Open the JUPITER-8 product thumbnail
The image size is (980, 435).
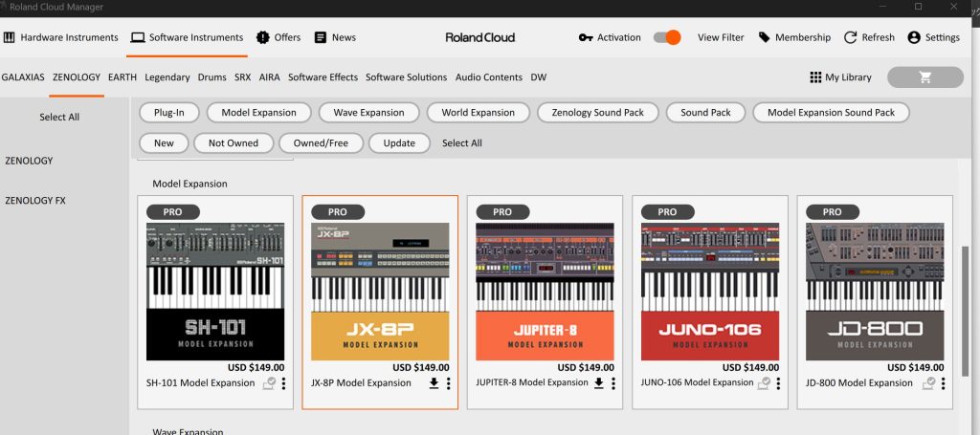pos(545,292)
